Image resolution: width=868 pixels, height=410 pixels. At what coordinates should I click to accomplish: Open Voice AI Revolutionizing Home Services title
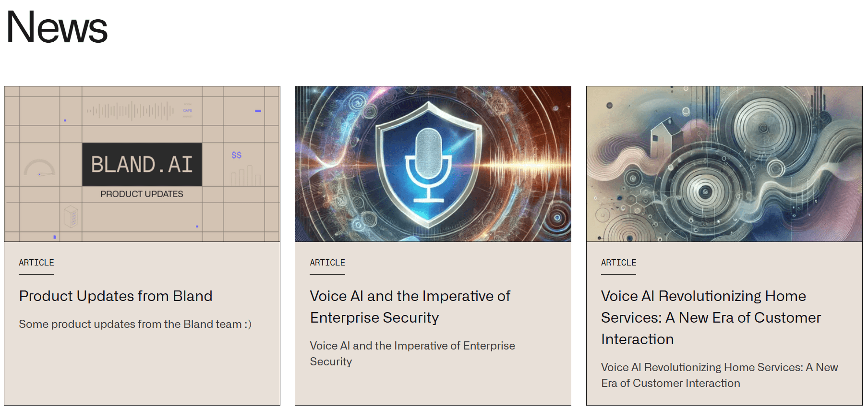[711, 317]
